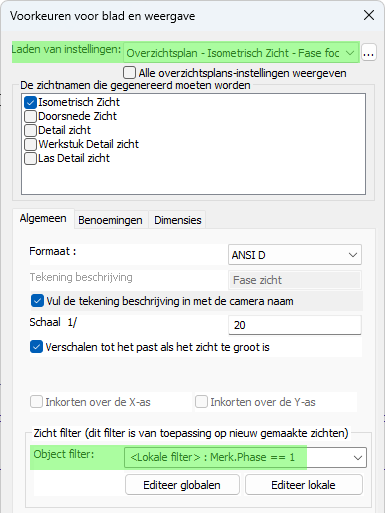Enable Las Detail zicht checkbox
Viewport: 385px width, 513px height.
coord(30,158)
